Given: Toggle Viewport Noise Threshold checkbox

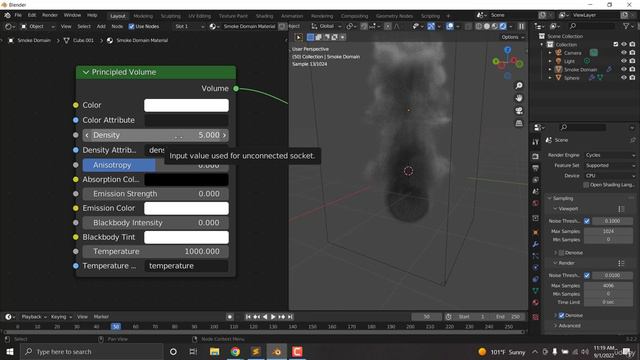Looking at the screenshot, I should coord(587,221).
